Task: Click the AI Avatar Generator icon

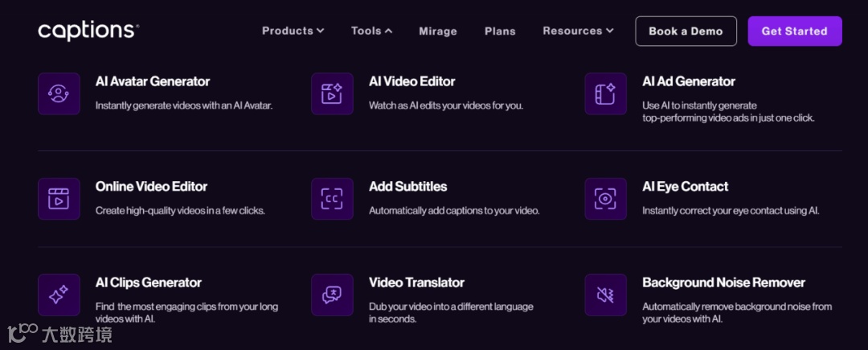Action: [x=59, y=93]
